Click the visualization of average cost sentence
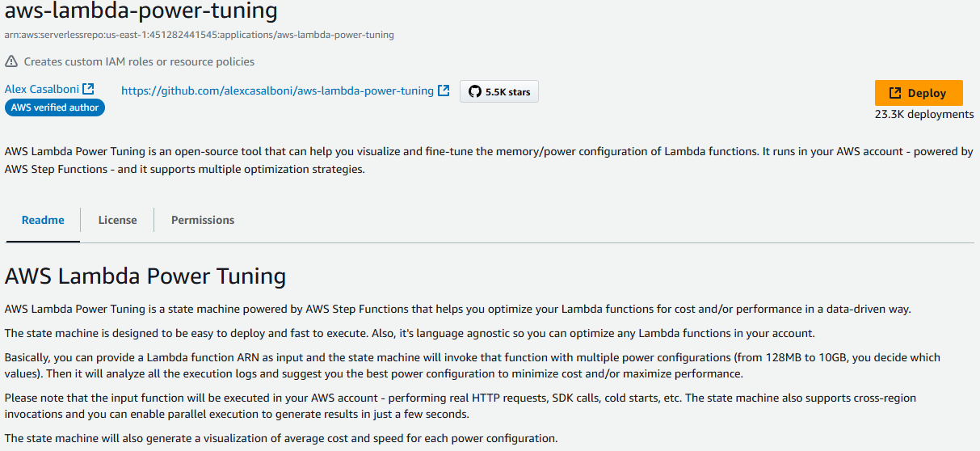Screen dimensions: 980x451 click(281, 439)
